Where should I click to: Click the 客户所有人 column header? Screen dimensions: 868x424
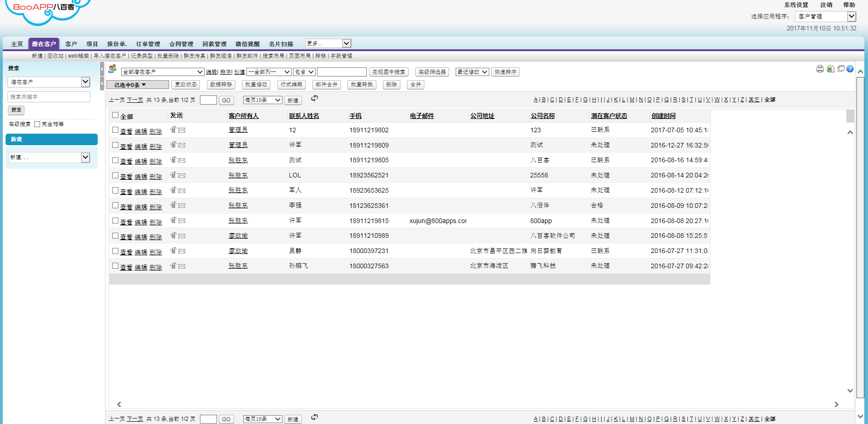[x=244, y=116]
